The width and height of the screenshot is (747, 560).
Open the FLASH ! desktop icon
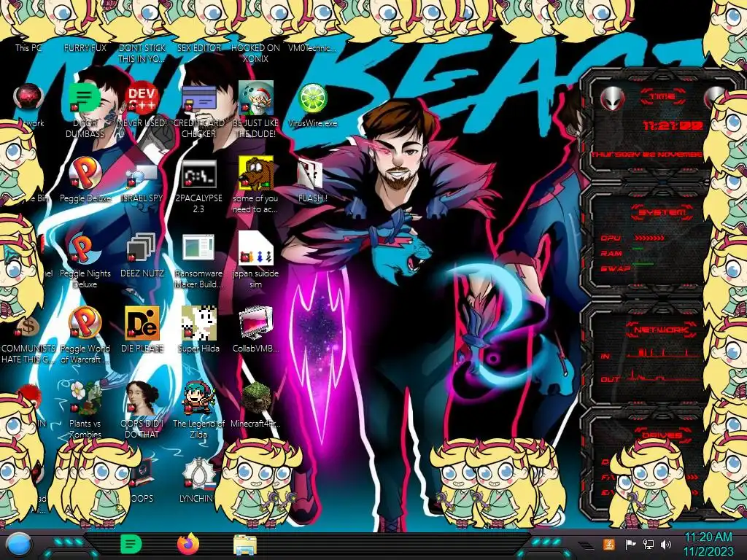[x=310, y=174]
